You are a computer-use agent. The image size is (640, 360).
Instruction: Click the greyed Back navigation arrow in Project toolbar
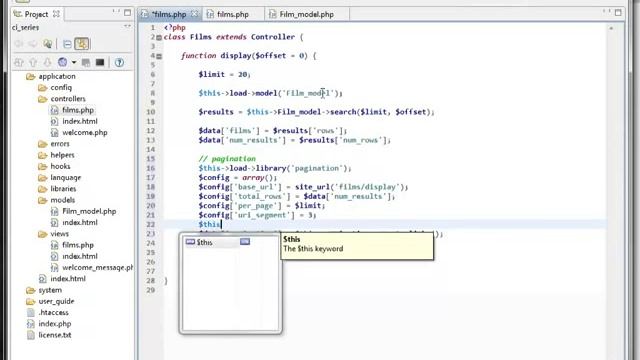(19, 44)
